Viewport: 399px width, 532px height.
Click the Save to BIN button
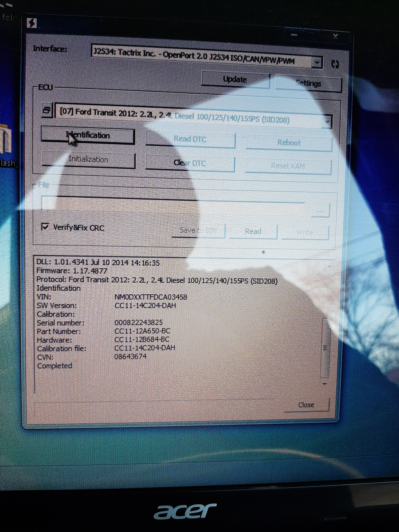coord(198,230)
